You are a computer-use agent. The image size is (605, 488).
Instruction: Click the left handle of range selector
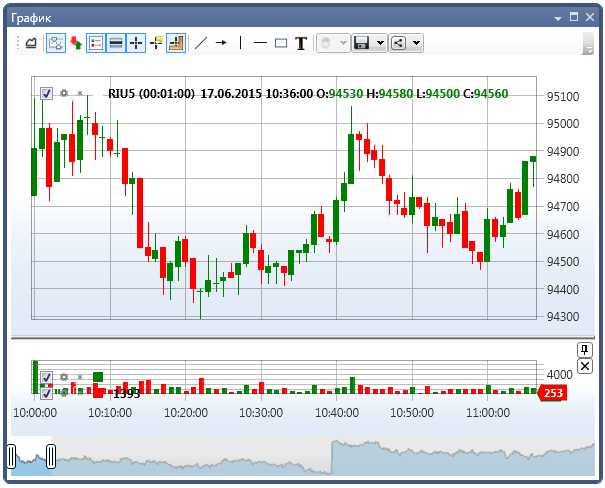click(12, 456)
